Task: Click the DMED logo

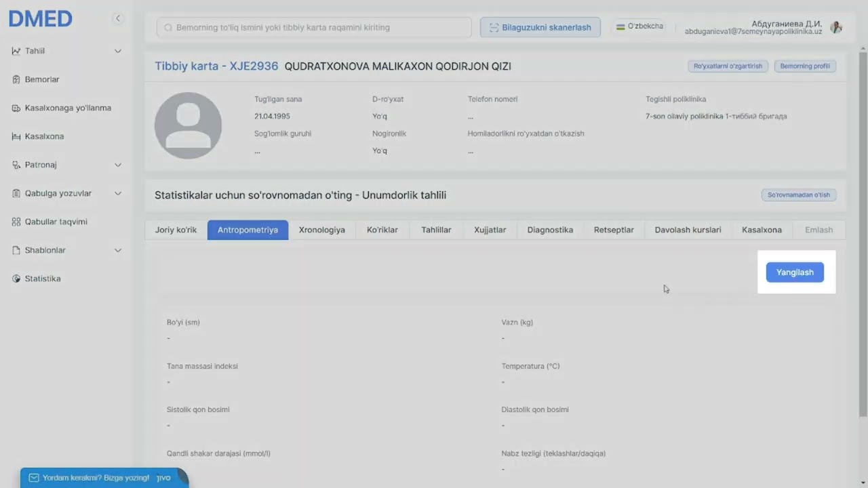Action: coord(40,19)
